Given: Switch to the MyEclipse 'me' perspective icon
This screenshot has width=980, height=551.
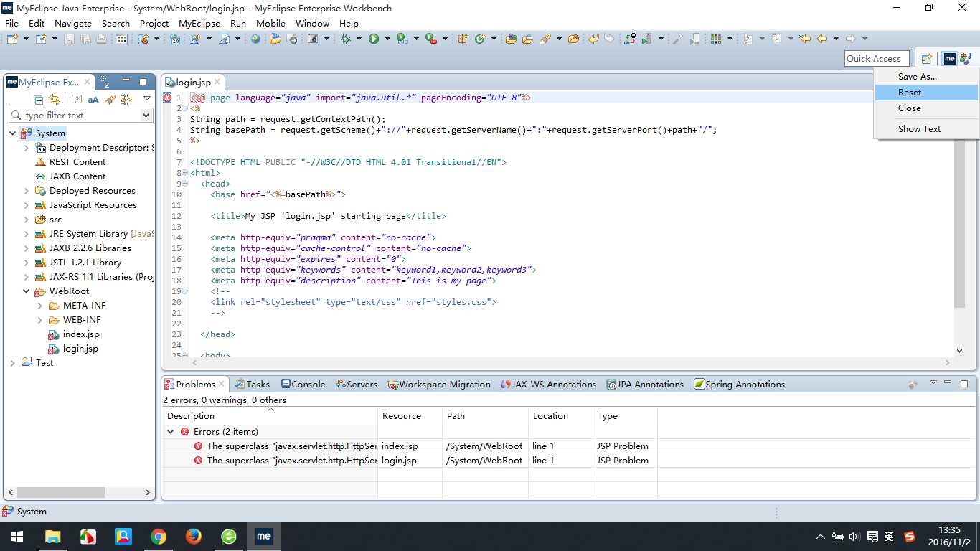Looking at the screenshot, I should coord(950,59).
